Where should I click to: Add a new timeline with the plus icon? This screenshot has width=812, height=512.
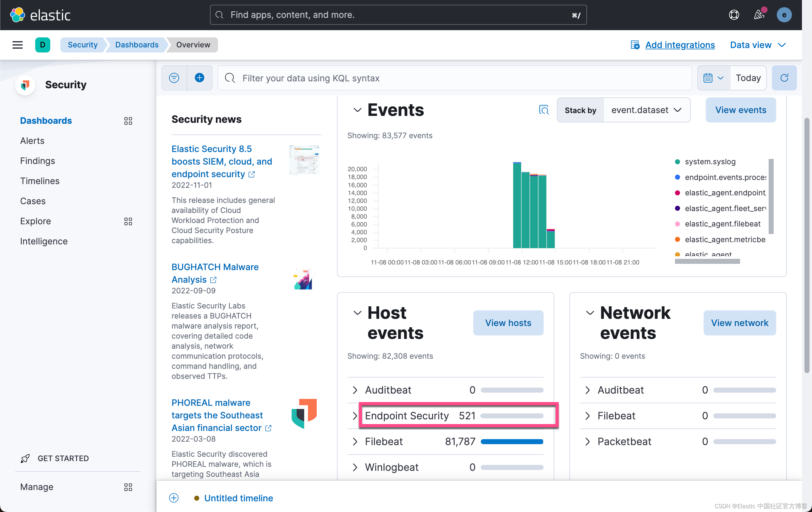pyautogui.click(x=174, y=498)
